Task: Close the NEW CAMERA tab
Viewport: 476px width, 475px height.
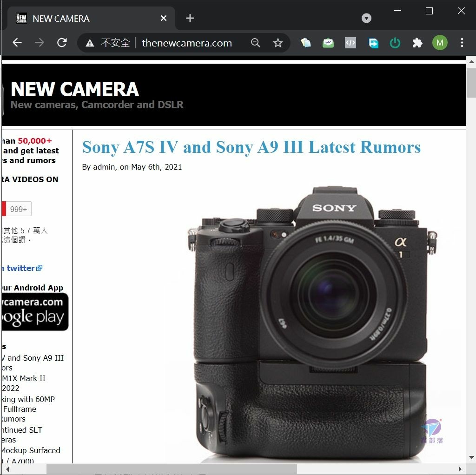Action: [x=163, y=18]
